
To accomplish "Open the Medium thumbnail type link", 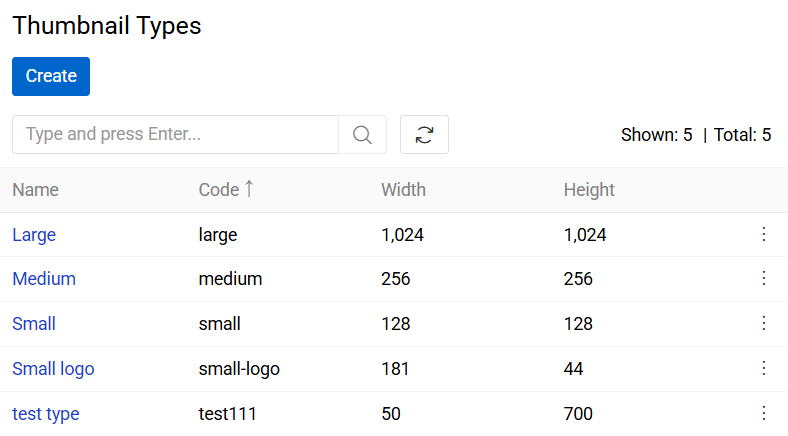I will click(44, 279).
